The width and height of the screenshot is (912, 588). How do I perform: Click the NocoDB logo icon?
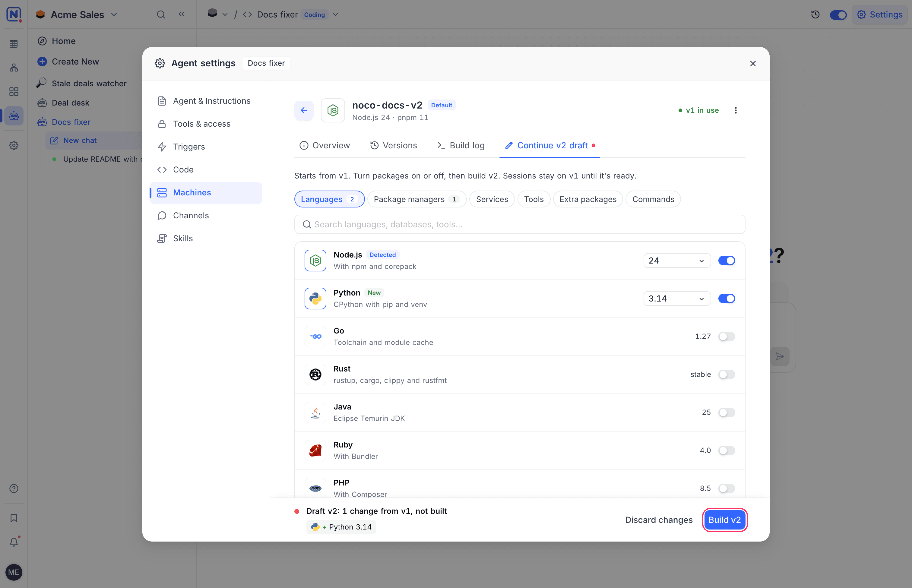pyautogui.click(x=14, y=14)
